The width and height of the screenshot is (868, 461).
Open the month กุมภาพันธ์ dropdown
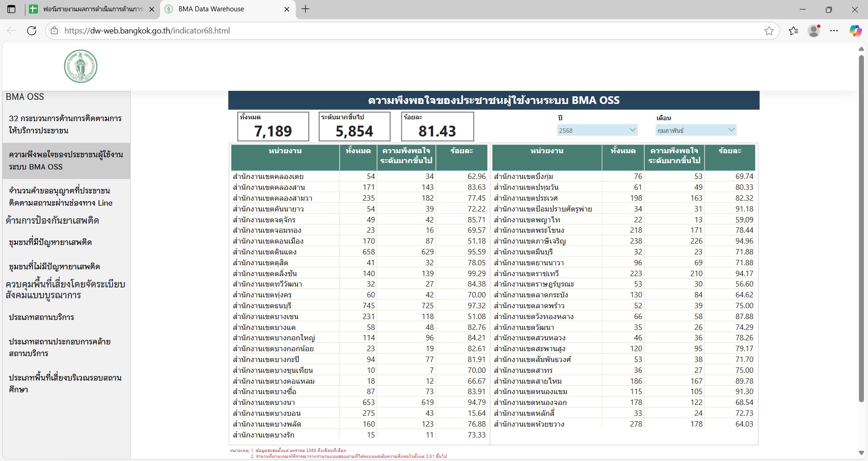(696, 130)
